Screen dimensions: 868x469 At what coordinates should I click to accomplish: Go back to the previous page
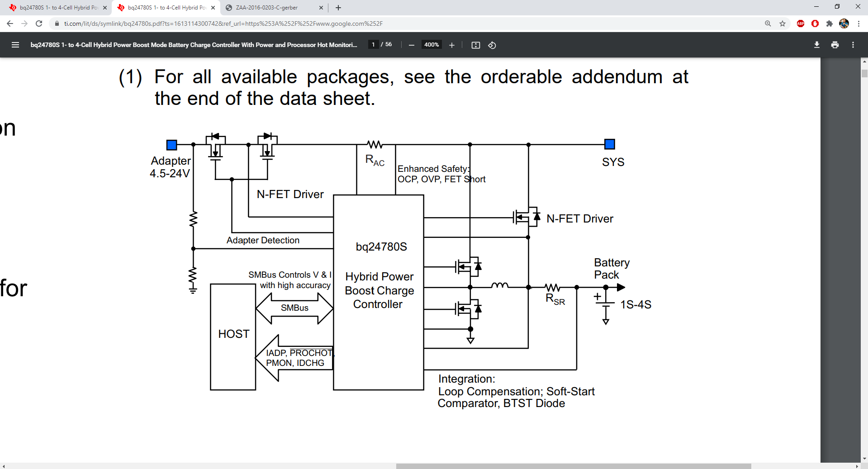tap(10, 24)
